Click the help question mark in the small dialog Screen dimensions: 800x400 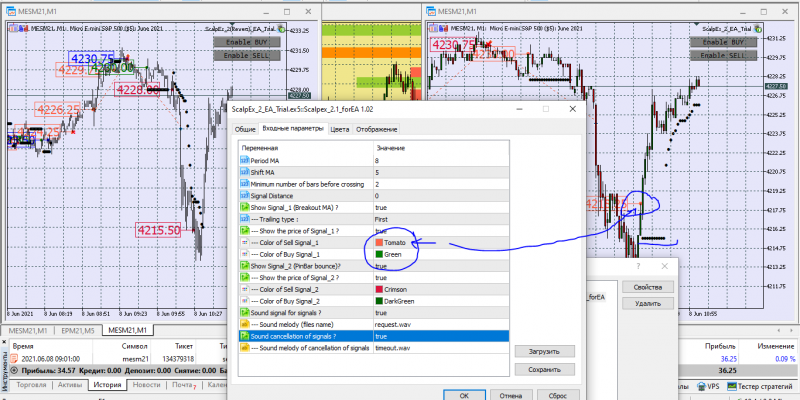[x=638, y=266]
